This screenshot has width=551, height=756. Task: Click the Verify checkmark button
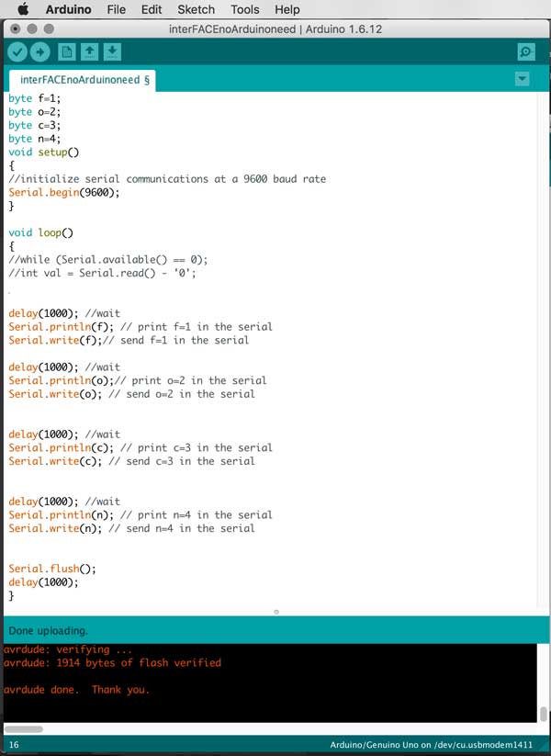17,52
